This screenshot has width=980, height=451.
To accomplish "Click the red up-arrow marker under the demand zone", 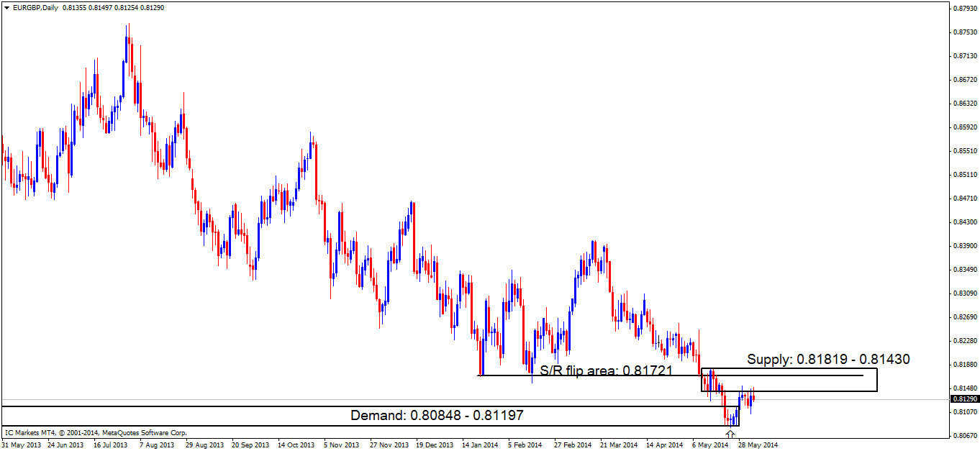I will [730, 434].
